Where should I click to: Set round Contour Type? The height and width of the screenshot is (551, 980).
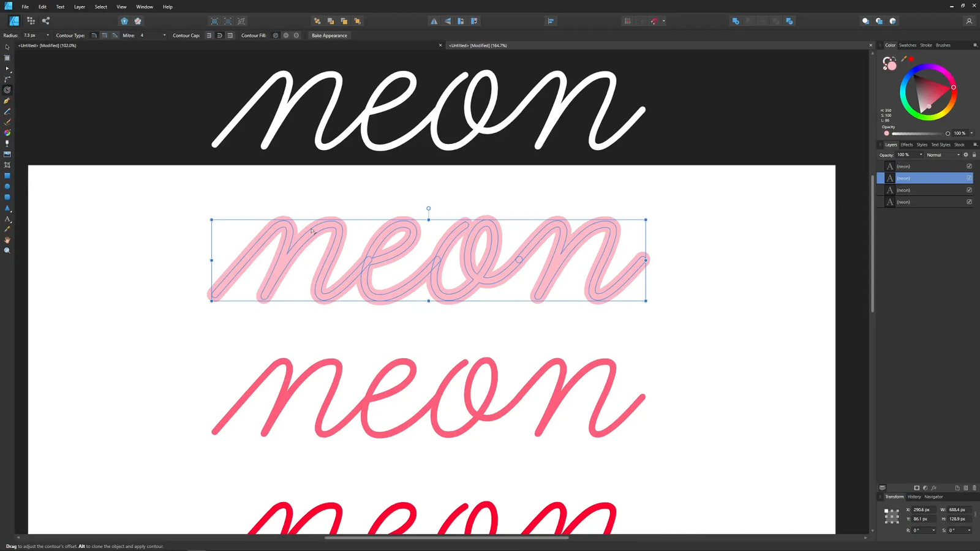pos(95,35)
